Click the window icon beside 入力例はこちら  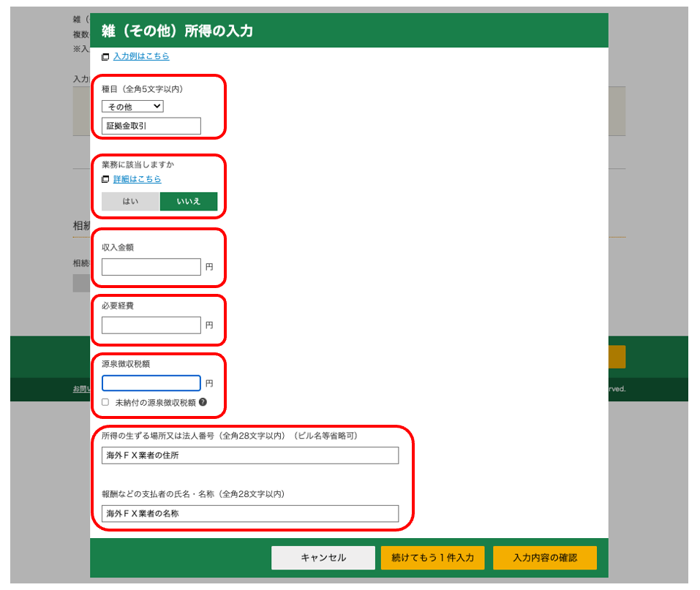point(105,56)
